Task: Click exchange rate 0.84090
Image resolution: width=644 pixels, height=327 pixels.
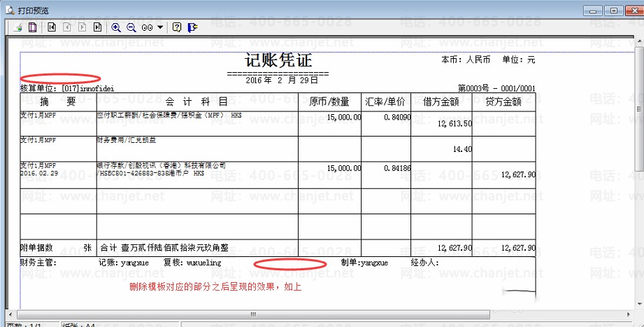Action: coord(398,117)
